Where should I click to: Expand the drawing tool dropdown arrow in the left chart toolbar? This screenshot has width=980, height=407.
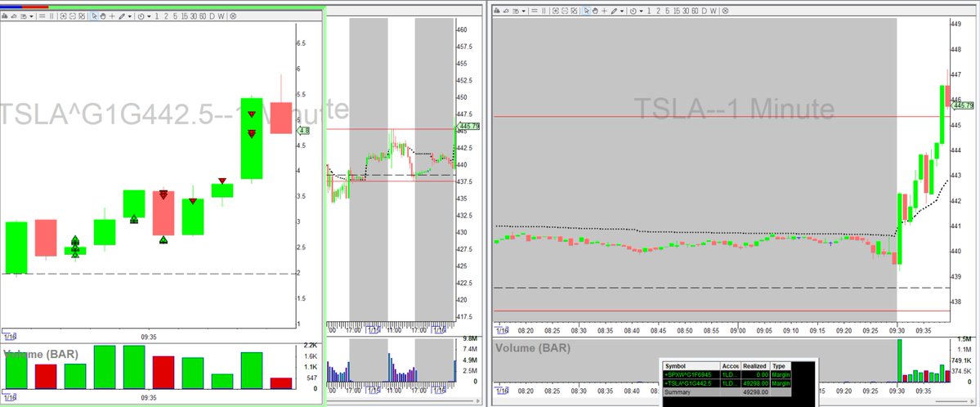[x=130, y=16]
